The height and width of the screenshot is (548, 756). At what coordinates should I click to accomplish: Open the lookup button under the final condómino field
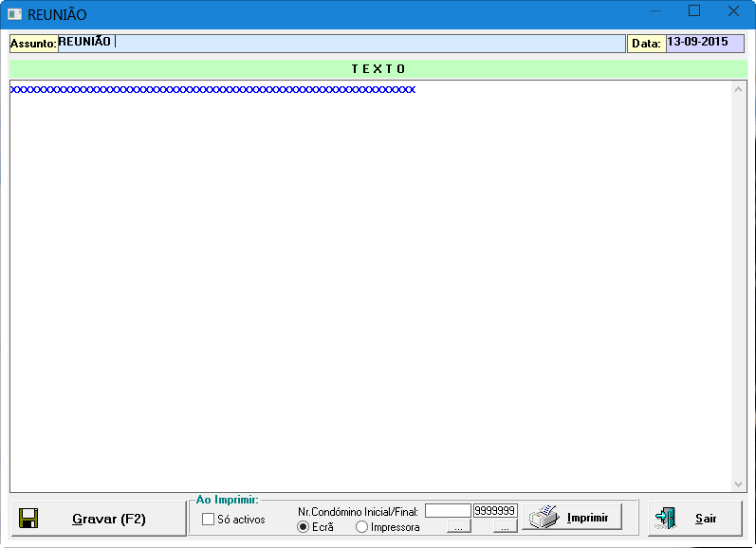click(x=506, y=526)
